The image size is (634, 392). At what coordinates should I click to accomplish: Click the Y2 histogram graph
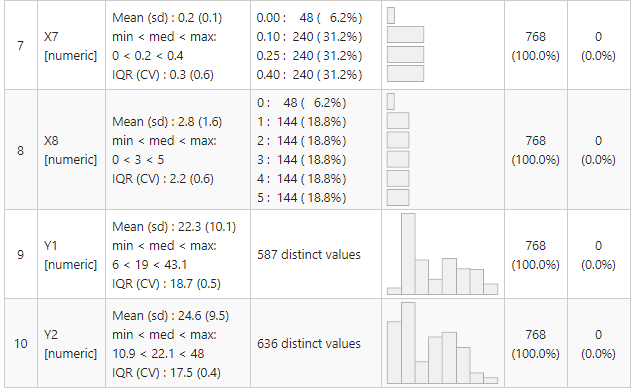pos(442,343)
